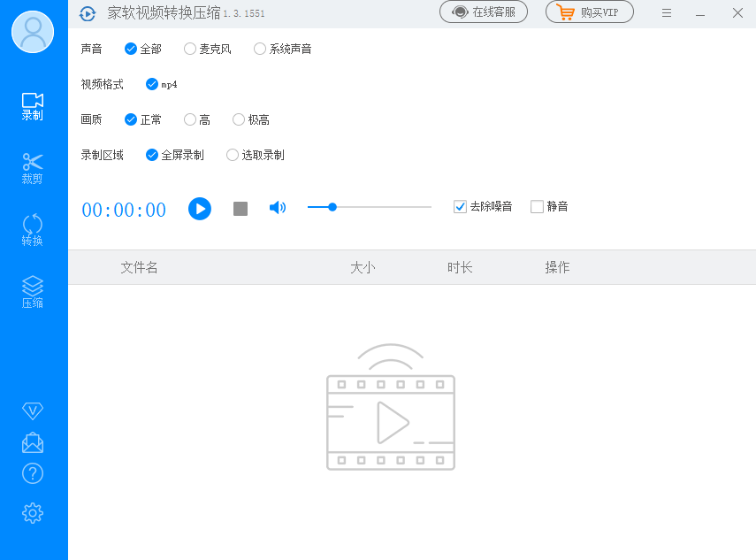Viewport: 756px width, 560px height.
Task: Open the 裁剪 video trimming tool
Action: pos(32,168)
